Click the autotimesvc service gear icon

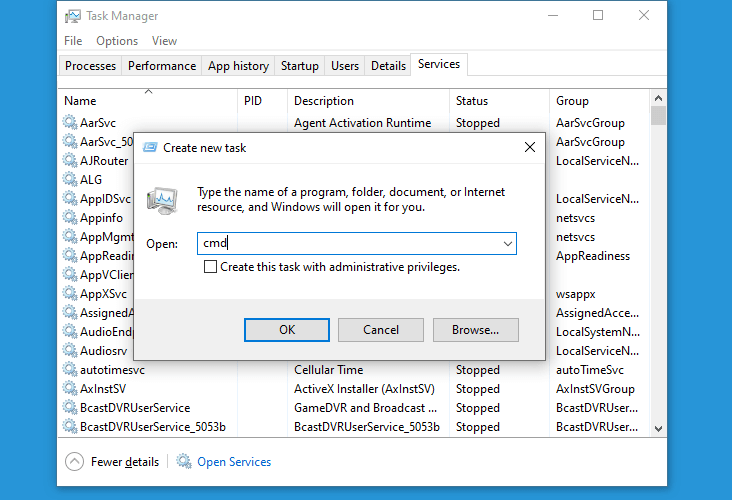pyautogui.click(x=70, y=369)
